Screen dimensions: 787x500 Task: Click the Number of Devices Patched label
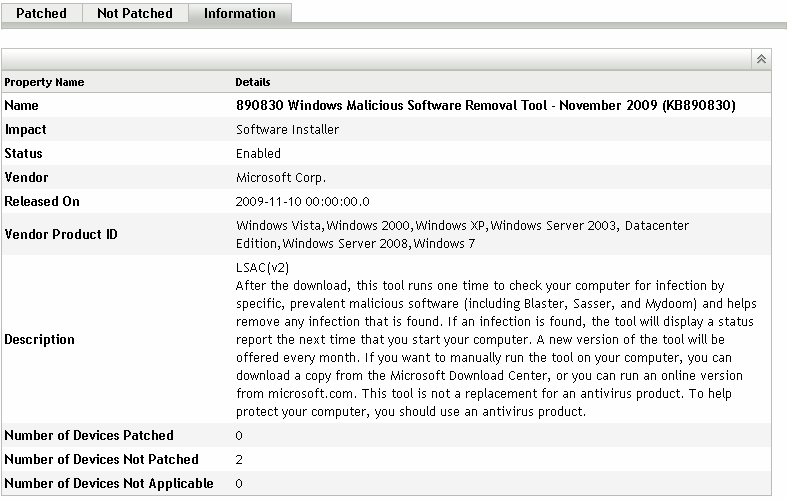(89, 435)
